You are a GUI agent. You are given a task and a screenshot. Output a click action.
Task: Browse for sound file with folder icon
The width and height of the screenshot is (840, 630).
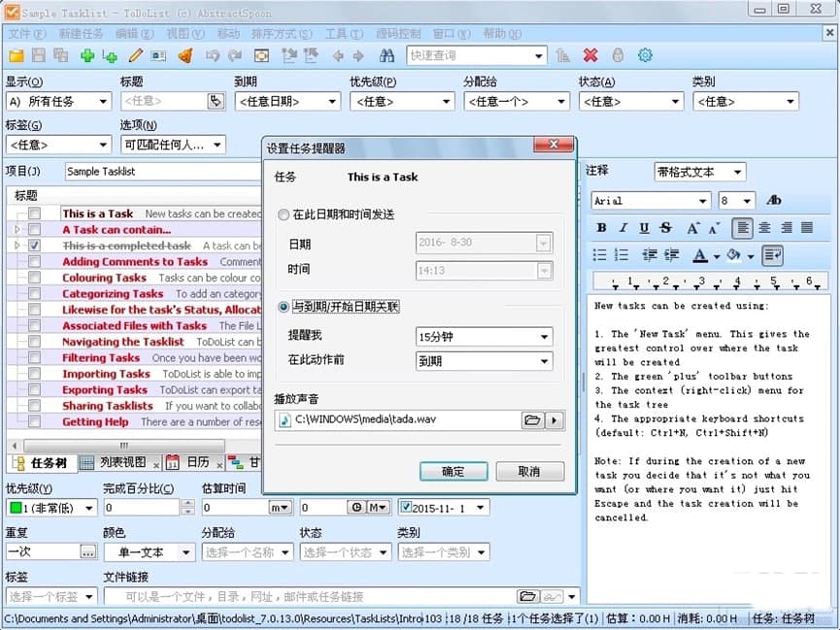tap(532, 420)
